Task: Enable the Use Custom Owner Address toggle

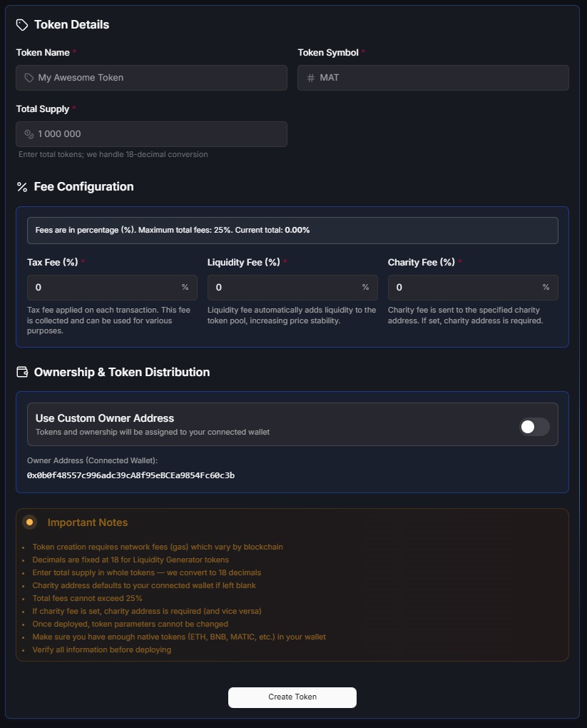Action: click(534, 425)
